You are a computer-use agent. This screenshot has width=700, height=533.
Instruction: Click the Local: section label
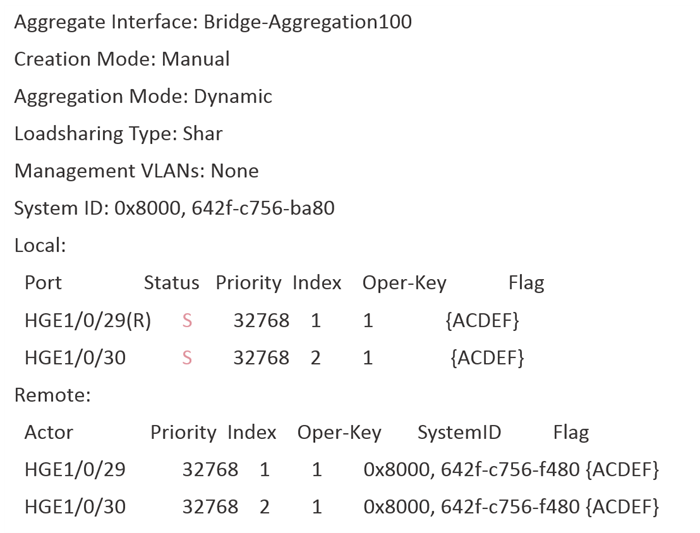point(40,245)
